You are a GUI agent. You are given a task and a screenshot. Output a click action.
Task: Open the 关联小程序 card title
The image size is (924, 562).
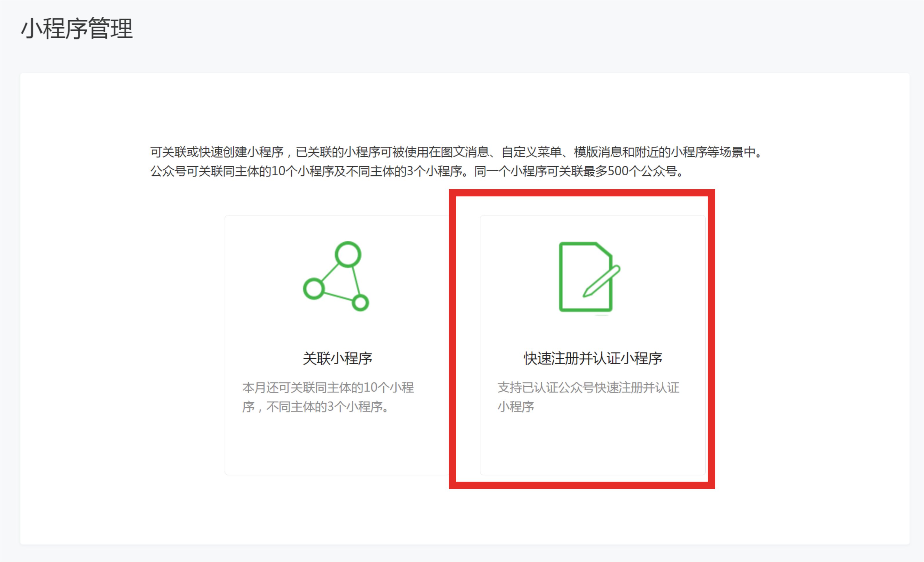coord(337,359)
